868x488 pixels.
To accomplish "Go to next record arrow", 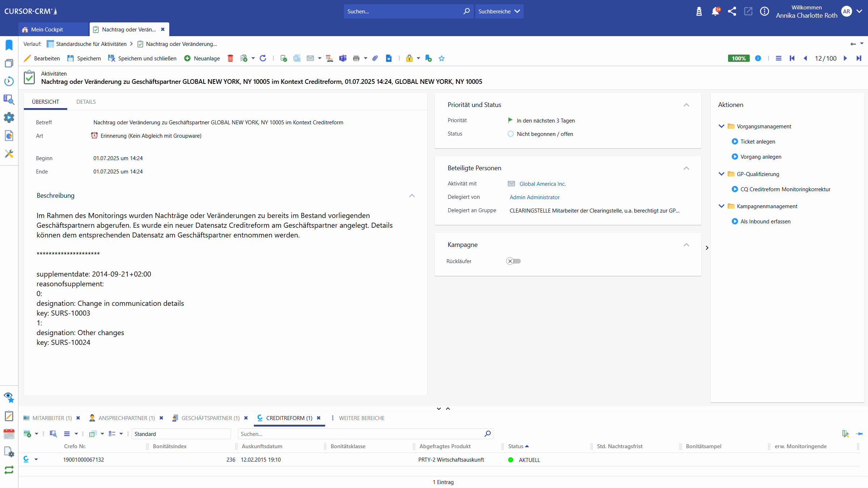I will coord(845,58).
